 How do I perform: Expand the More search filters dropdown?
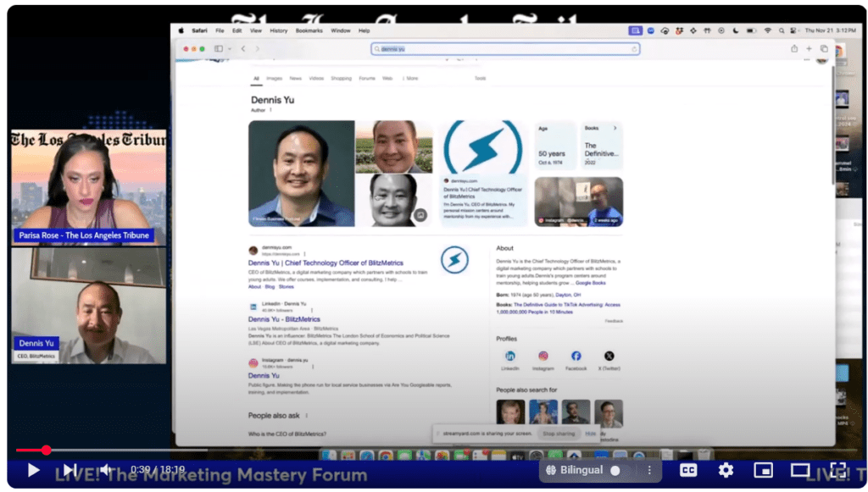pos(409,78)
